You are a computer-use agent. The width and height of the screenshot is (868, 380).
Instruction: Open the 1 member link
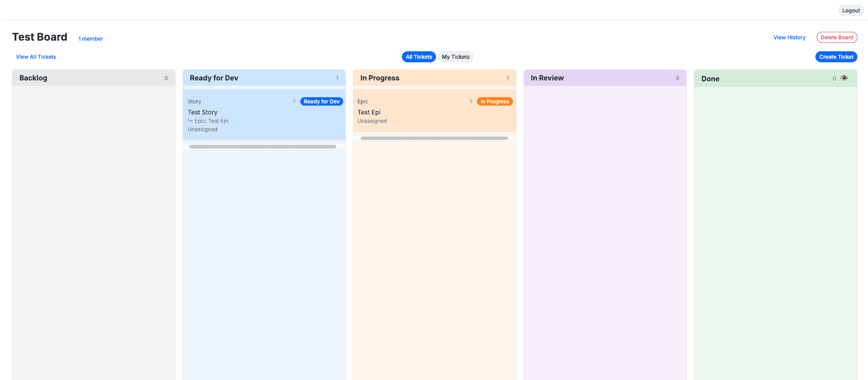[x=91, y=39]
